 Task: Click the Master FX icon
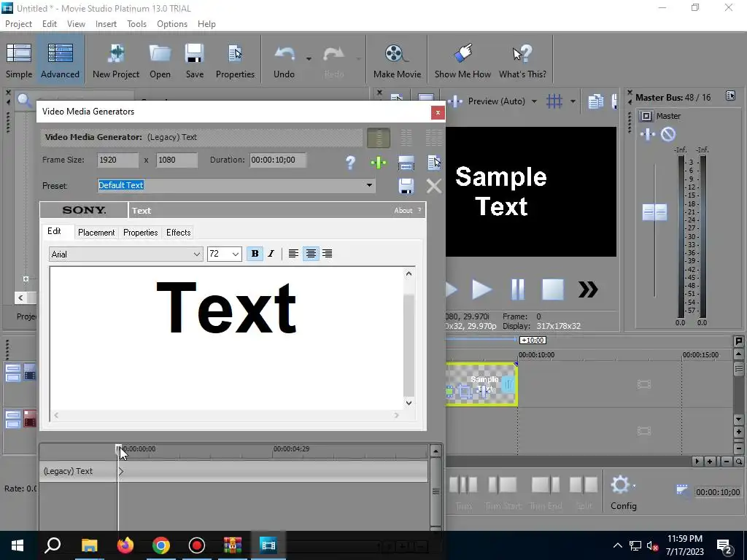click(648, 135)
